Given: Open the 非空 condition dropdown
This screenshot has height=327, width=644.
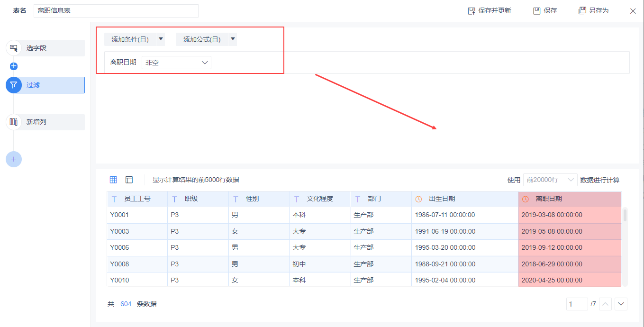Looking at the screenshot, I should coord(176,63).
